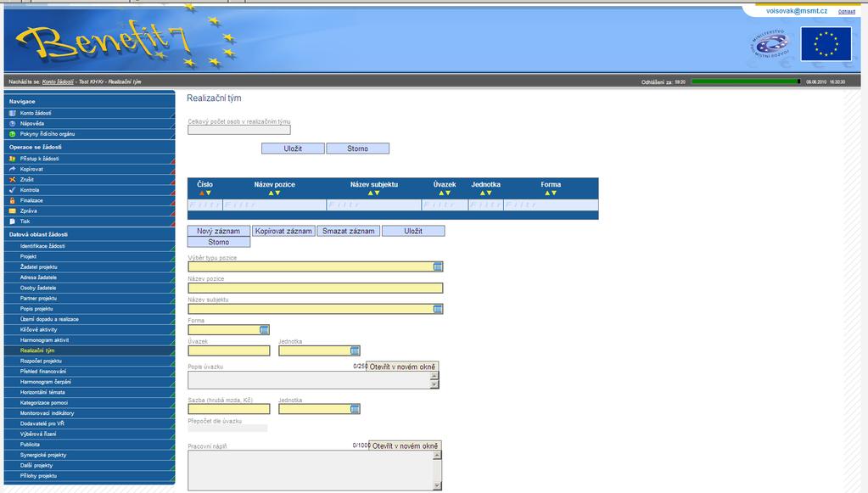Focus the Úvazek input field
This screenshot has width=868, height=493.
point(229,350)
